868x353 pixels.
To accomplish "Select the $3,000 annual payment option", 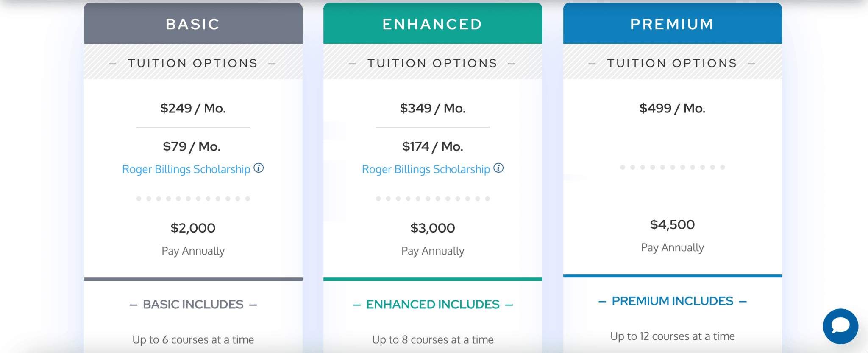I will coord(432,228).
